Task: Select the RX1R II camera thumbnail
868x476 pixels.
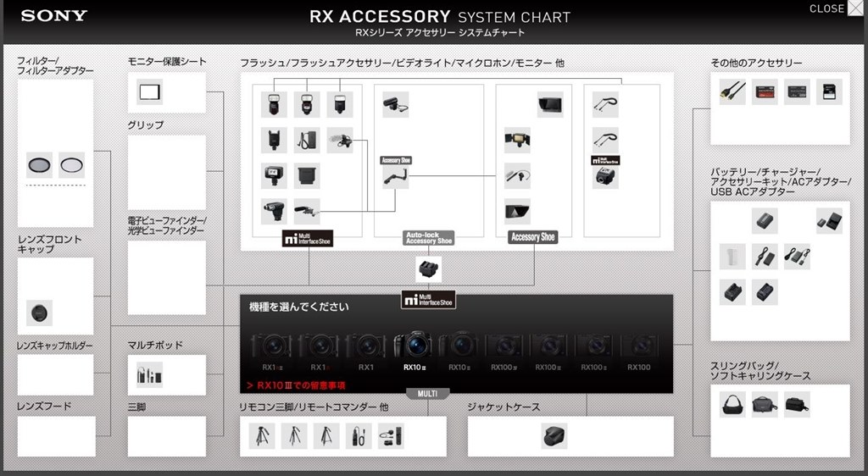Action: (x=272, y=351)
